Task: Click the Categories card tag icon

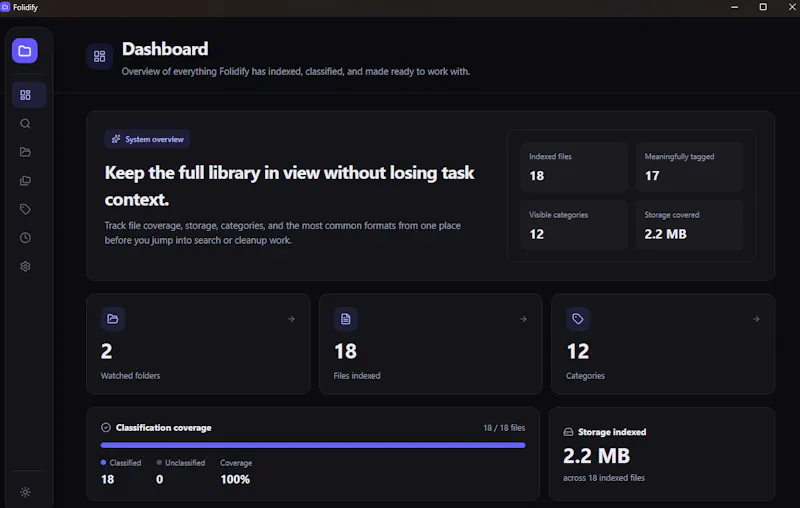Action: 578,319
